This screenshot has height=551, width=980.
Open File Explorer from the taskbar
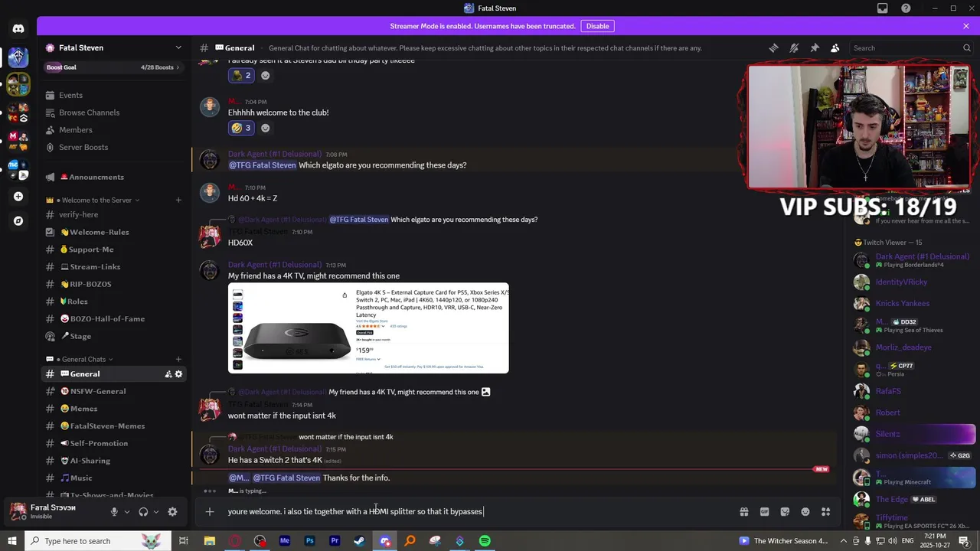click(209, 541)
